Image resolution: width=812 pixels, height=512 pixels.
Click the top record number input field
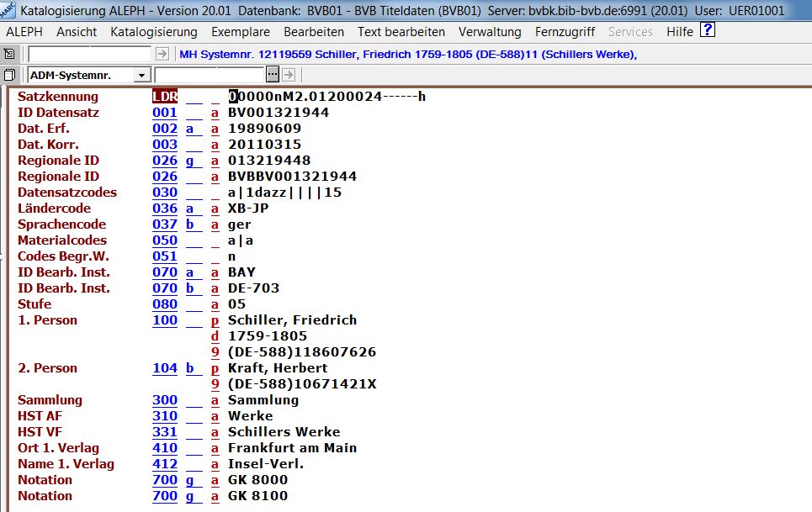tap(90, 54)
